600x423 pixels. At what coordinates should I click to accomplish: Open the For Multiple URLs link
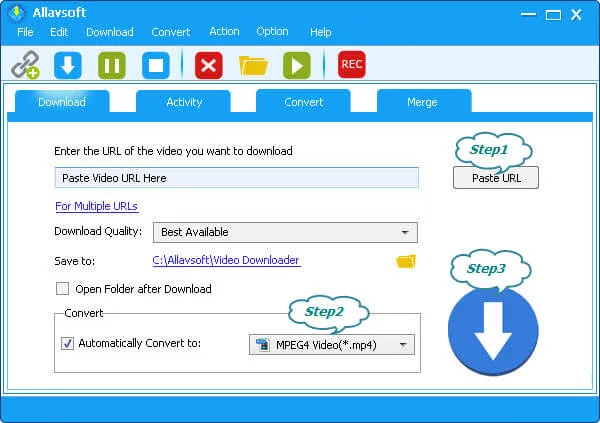coord(96,206)
